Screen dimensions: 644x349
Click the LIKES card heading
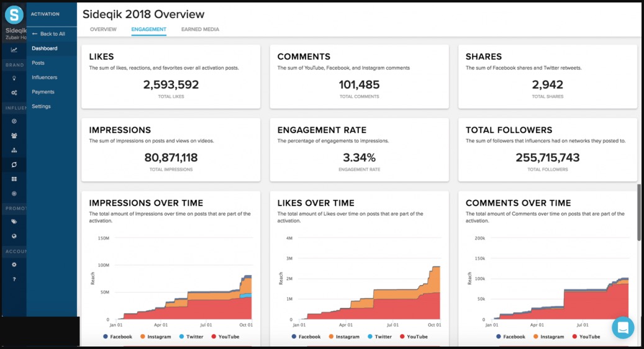pos(101,57)
